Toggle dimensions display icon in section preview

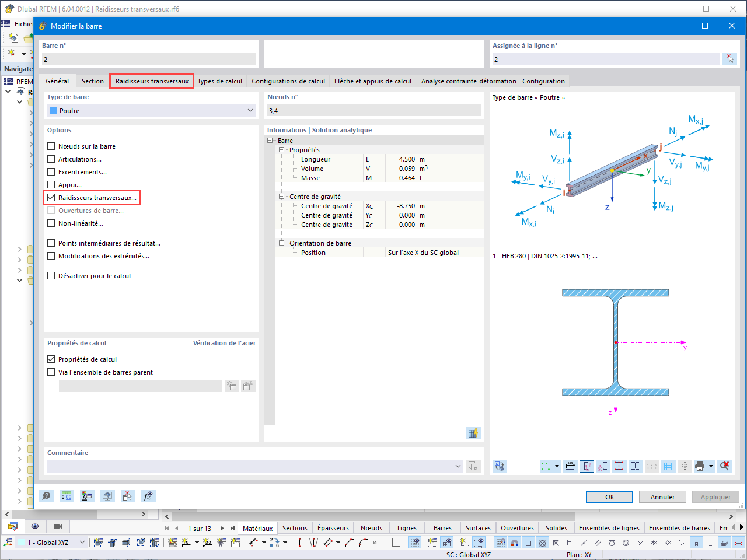[x=570, y=466]
